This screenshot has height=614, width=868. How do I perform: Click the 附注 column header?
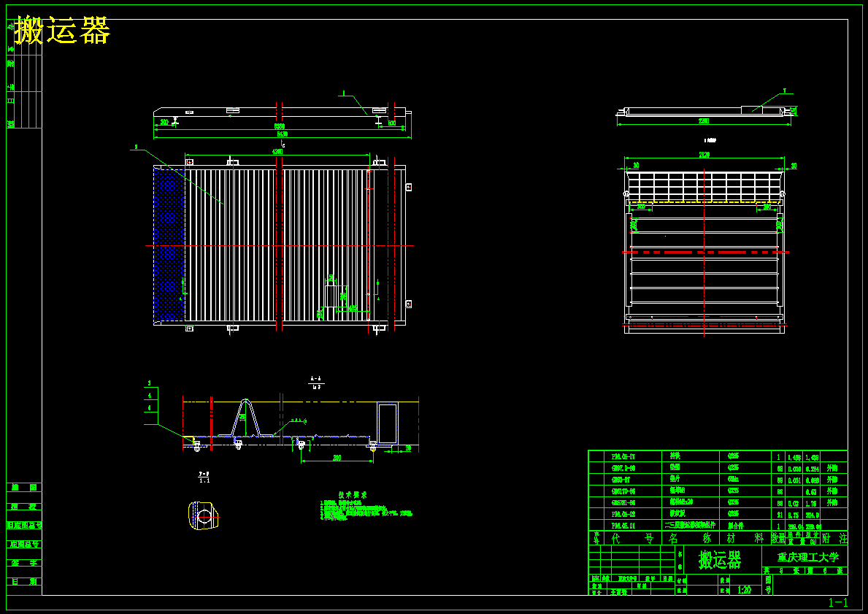pyautogui.click(x=834, y=538)
